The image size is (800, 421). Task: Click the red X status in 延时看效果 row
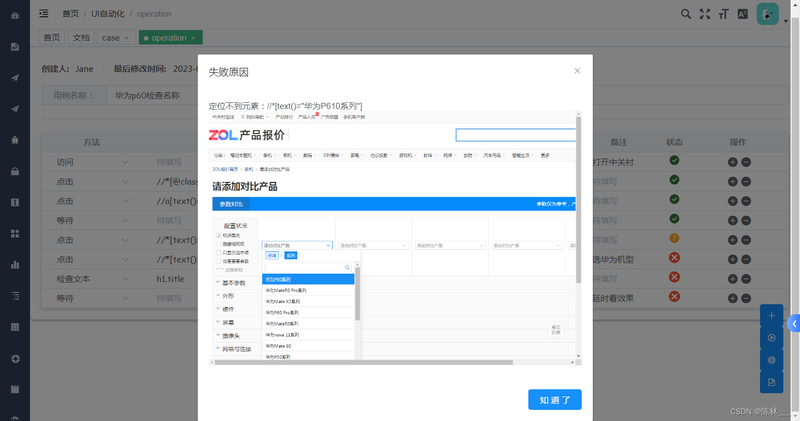[x=674, y=296]
